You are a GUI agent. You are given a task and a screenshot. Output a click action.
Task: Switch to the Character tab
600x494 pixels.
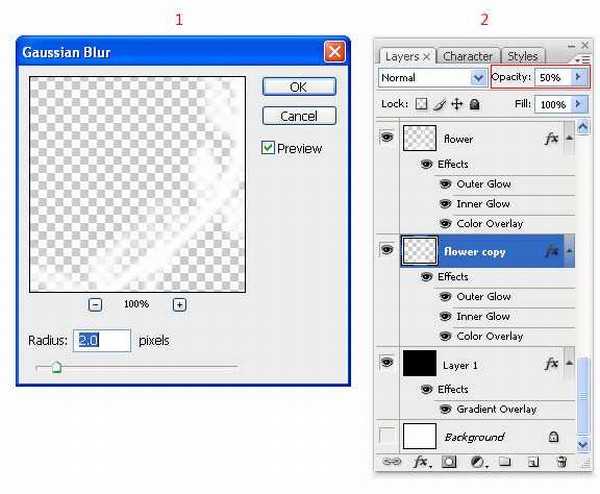[468, 56]
